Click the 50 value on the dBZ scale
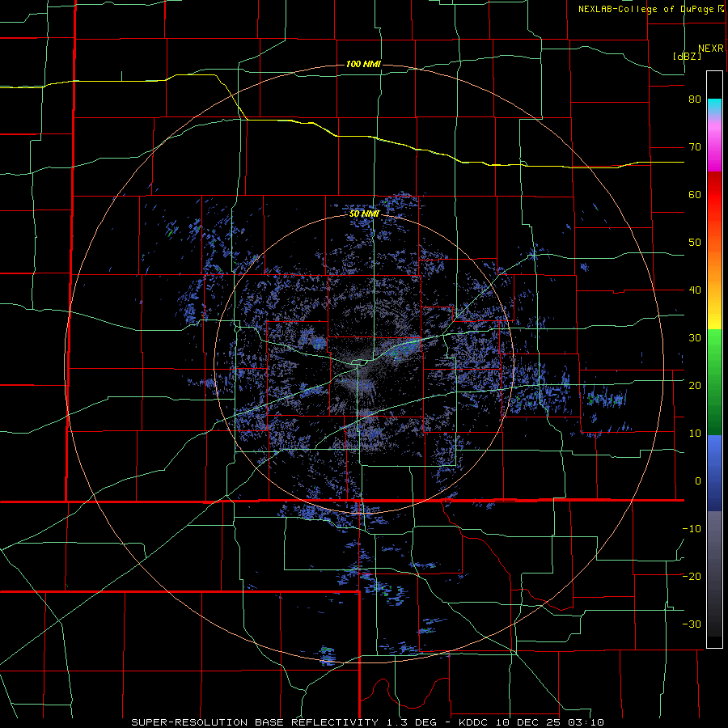The image size is (728, 728). [x=695, y=243]
